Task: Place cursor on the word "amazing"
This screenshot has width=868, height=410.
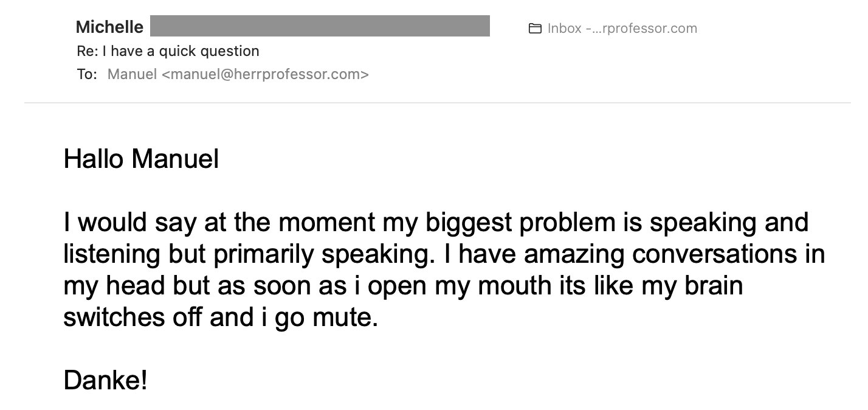Action: (574, 254)
